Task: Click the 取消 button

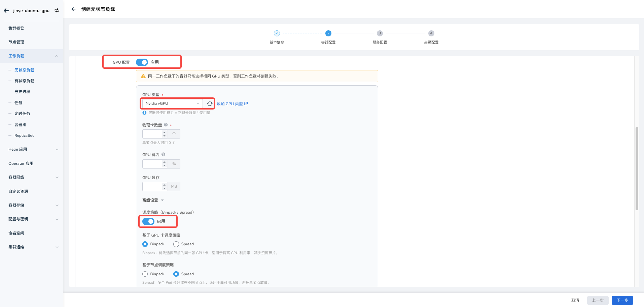Action: pos(575,300)
